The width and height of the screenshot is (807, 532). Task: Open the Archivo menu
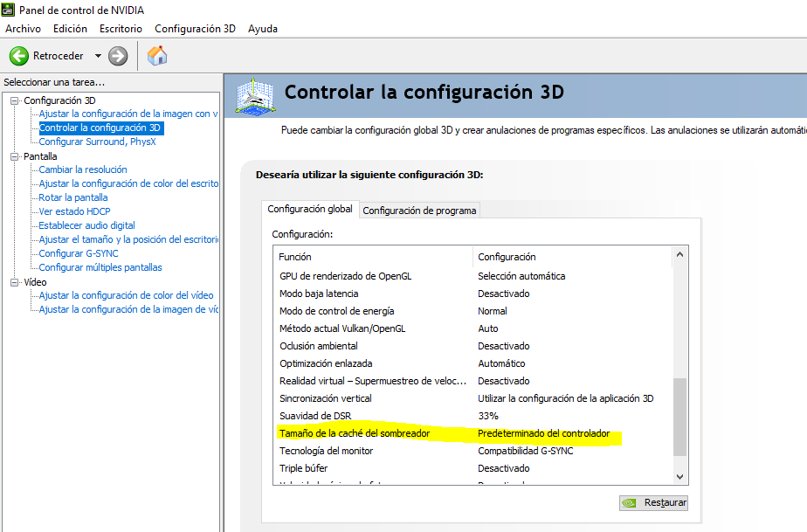click(24, 29)
